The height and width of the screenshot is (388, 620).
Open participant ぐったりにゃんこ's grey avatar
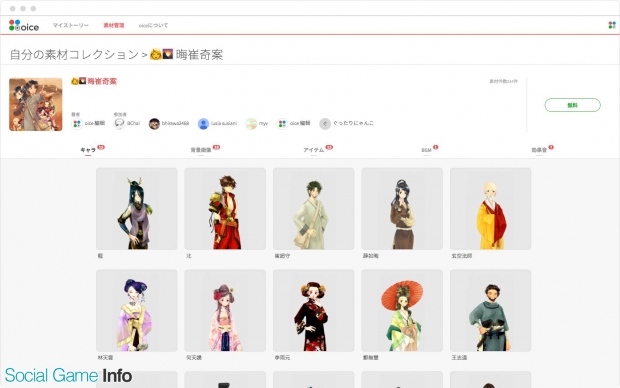click(x=325, y=124)
